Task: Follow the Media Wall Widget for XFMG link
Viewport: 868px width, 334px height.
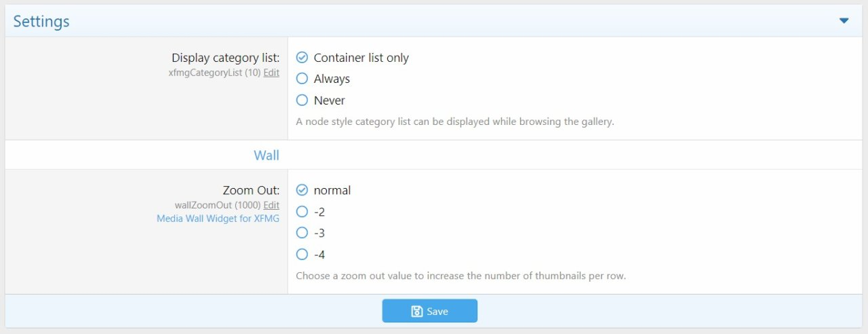Action: [218, 219]
